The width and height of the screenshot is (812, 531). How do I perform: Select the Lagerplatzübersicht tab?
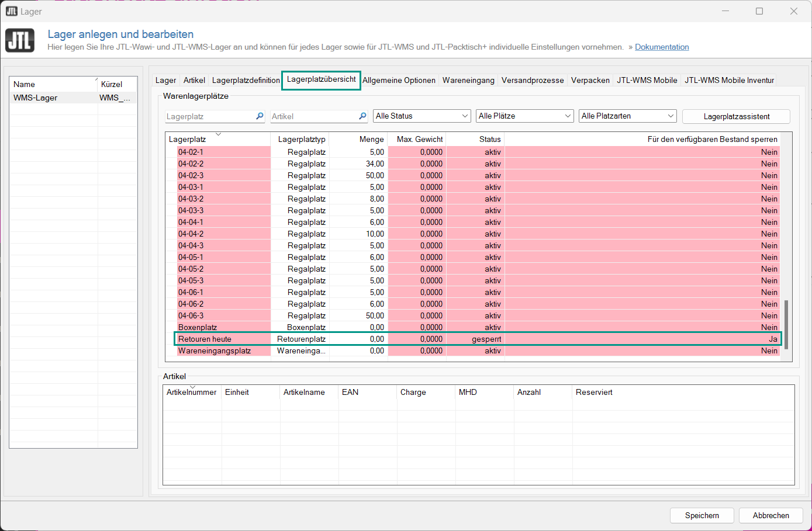[x=321, y=79]
